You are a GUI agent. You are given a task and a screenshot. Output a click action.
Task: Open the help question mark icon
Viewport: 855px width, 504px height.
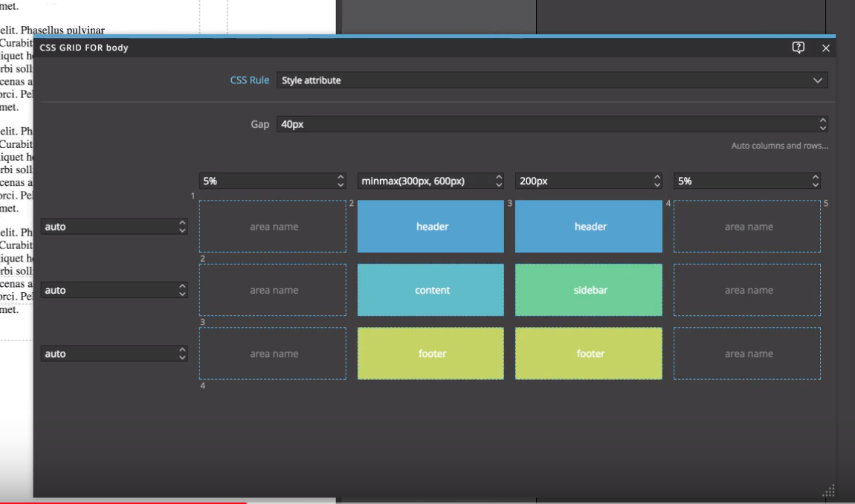797,46
